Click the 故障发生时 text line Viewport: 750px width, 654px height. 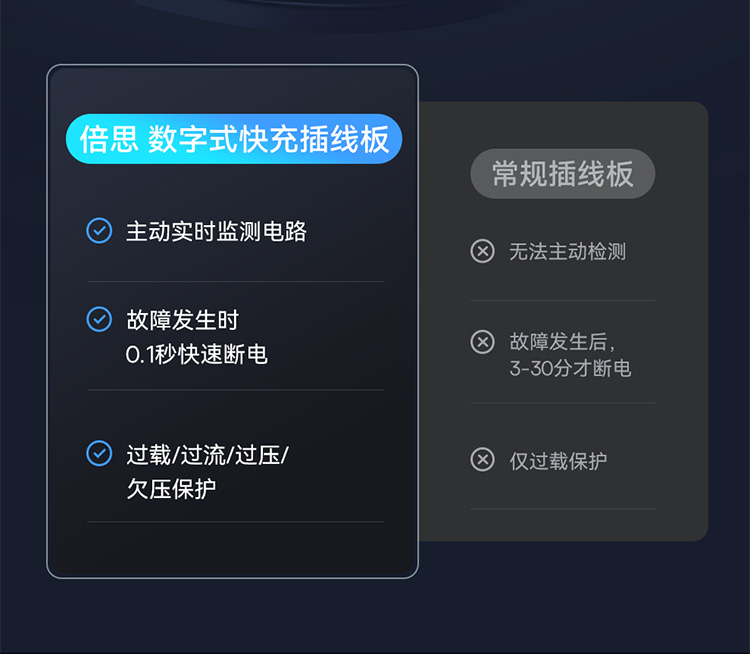pyautogui.click(x=183, y=320)
